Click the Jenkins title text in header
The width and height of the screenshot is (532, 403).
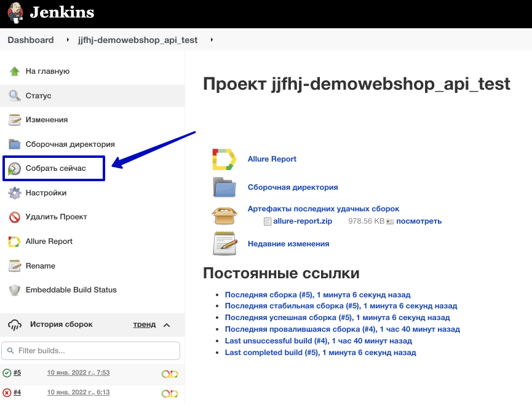pyautogui.click(x=62, y=12)
